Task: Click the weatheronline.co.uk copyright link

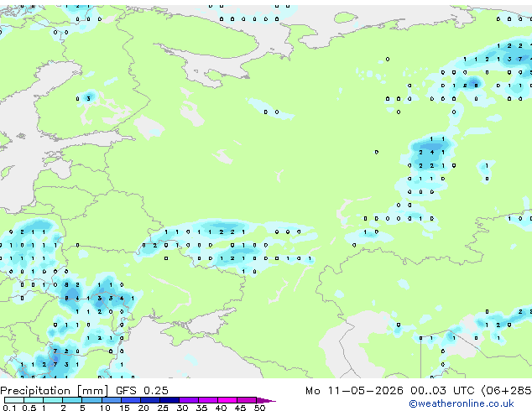Action: pyautogui.click(x=462, y=403)
